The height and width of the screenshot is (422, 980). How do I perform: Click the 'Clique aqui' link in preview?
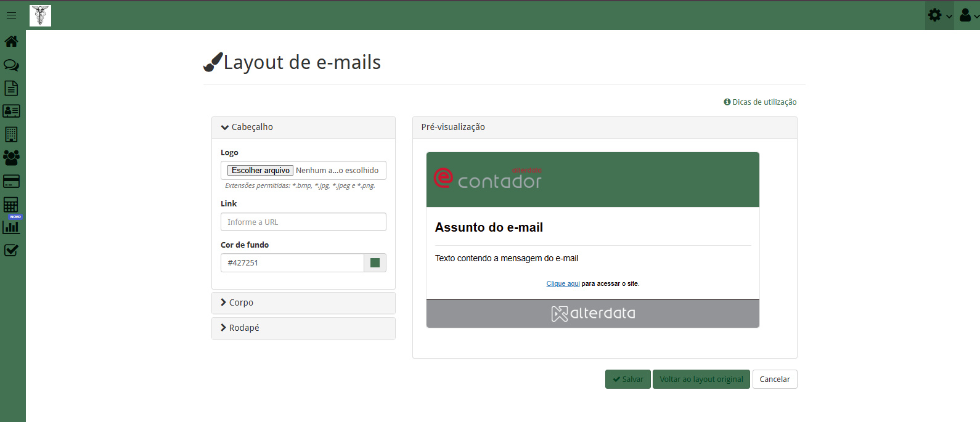pos(563,284)
